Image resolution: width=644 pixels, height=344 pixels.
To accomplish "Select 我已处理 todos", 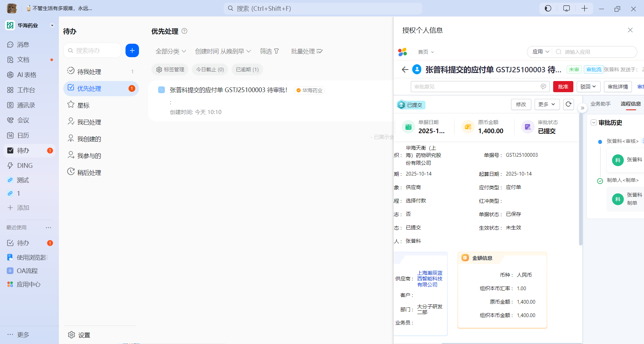I will [101, 122].
